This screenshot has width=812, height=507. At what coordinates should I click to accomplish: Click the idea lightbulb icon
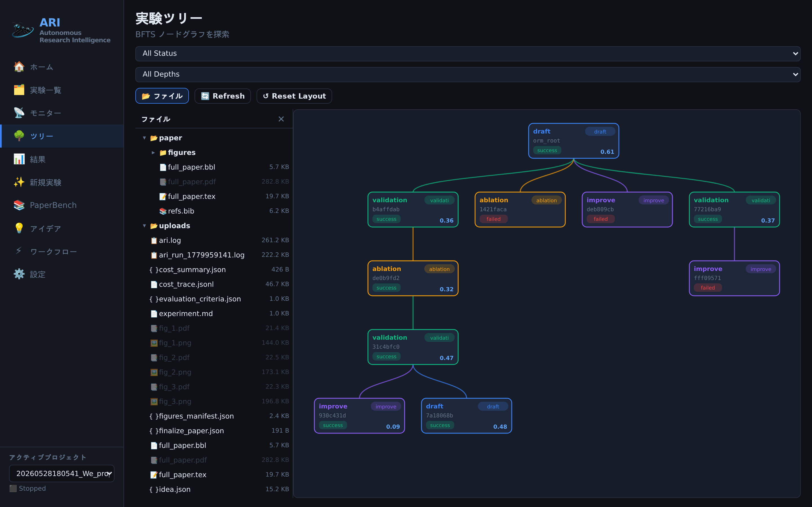tap(19, 228)
